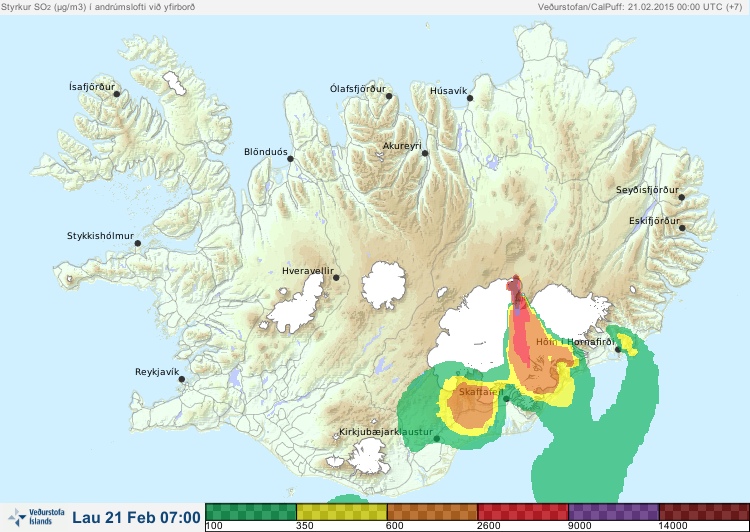Click the eruption source marker at plume tip
Image resolution: width=750 pixels, height=532 pixels.
515,286
